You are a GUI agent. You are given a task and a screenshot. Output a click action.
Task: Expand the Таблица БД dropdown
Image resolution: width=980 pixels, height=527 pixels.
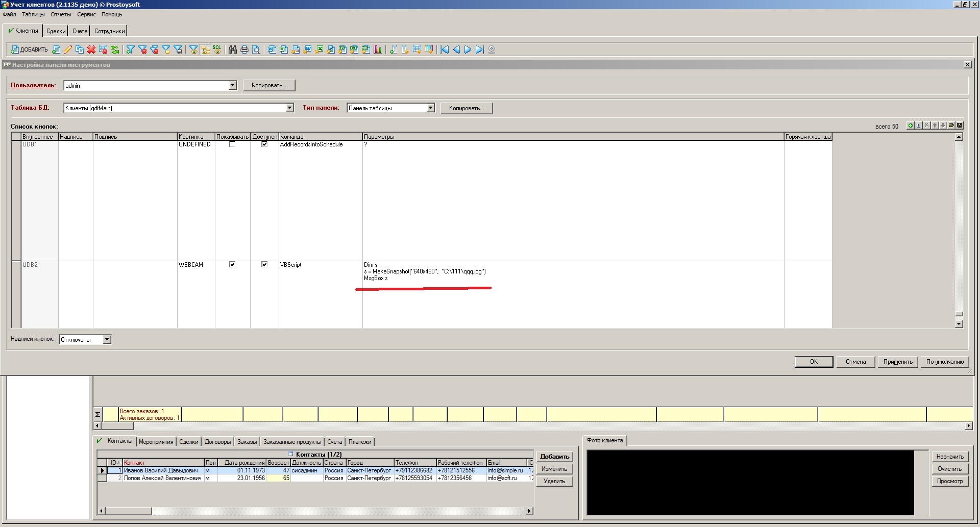pyautogui.click(x=289, y=108)
